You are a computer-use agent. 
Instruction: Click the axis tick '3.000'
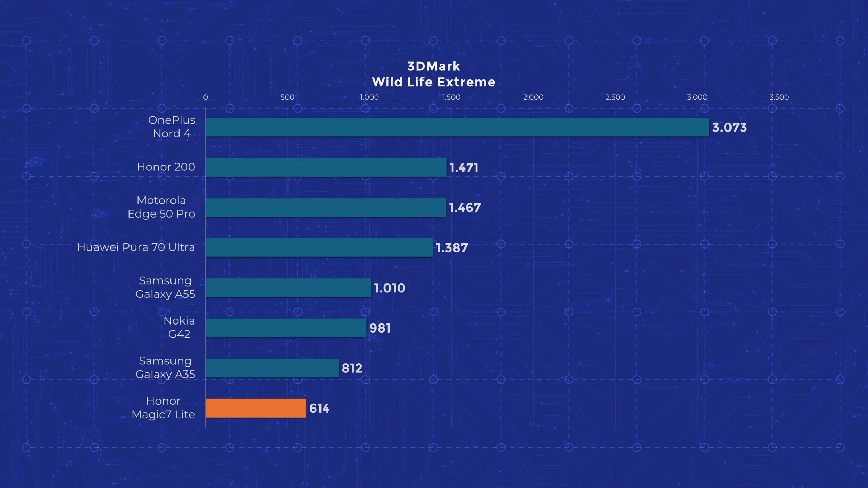coord(697,97)
